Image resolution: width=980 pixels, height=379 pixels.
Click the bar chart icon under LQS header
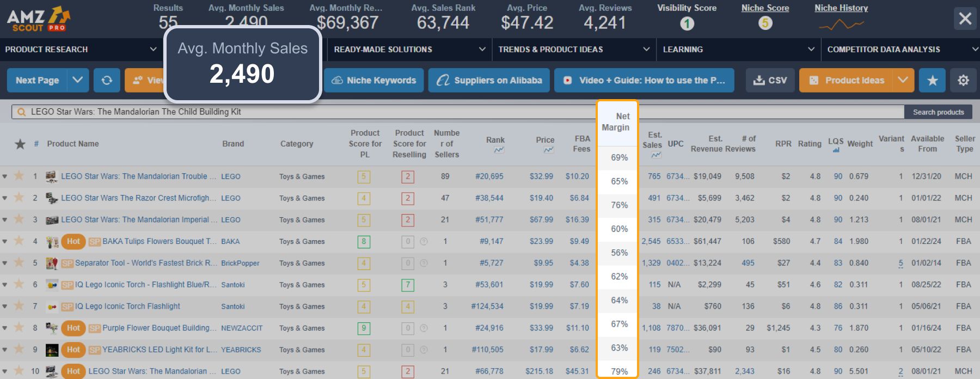(836, 150)
